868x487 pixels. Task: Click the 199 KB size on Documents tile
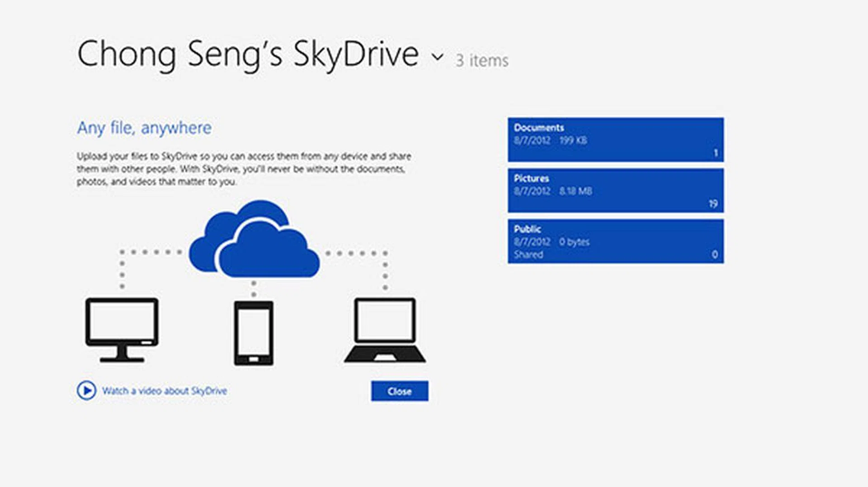[573, 140]
